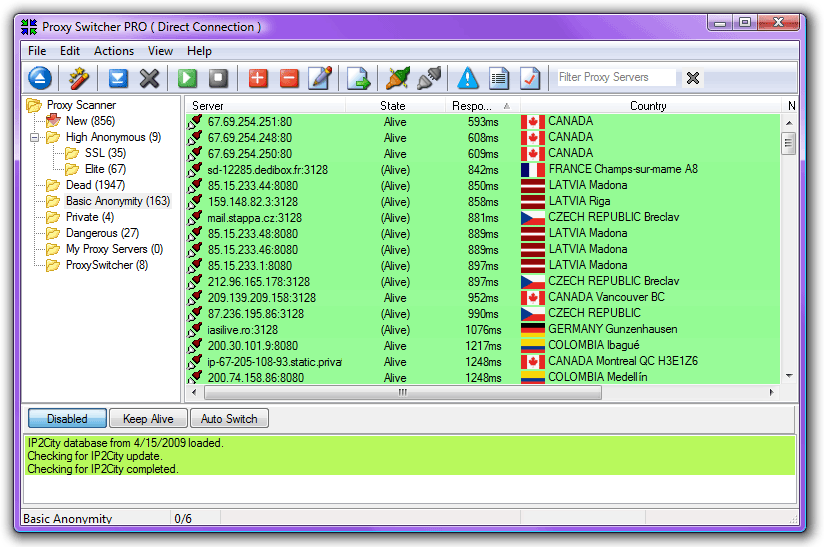Image resolution: width=824 pixels, height=547 pixels.
Task: Open the Actions menu
Action: pyautogui.click(x=114, y=51)
